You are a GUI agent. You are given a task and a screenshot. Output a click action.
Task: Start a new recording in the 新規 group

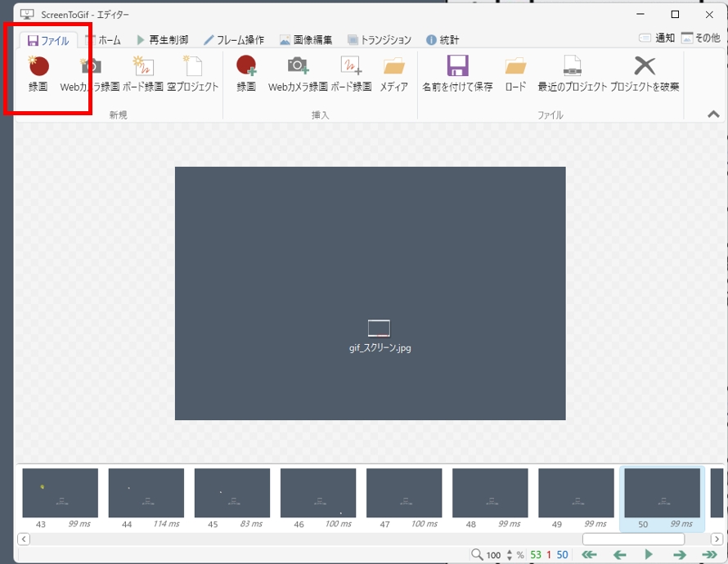click(x=38, y=73)
